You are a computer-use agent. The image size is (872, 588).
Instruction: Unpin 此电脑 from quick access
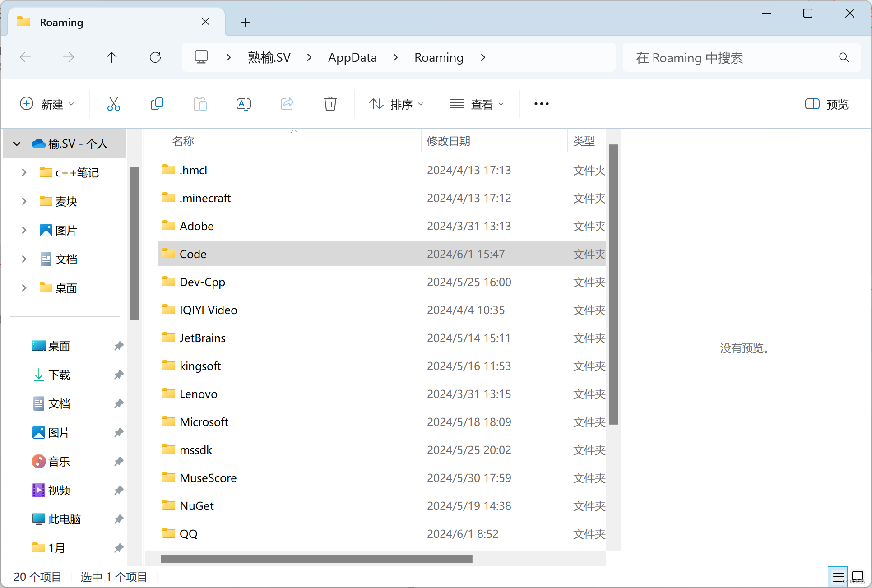(118, 519)
